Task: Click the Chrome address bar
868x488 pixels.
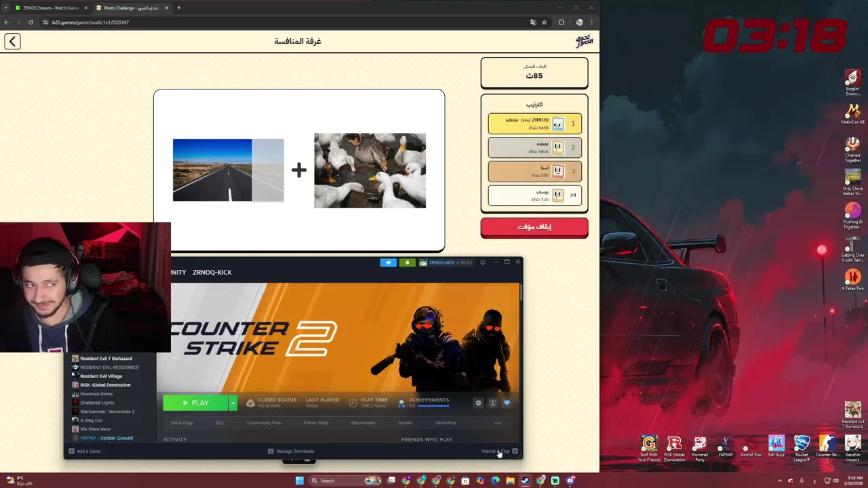Action: point(285,22)
